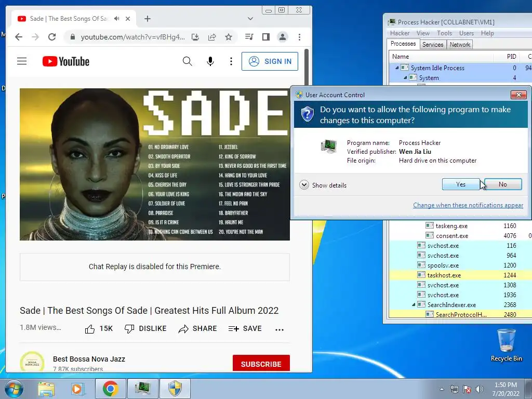Viewport: 532px width, 399px height.
Task: Switch to Services tab
Action: click(x=433, y=45)
